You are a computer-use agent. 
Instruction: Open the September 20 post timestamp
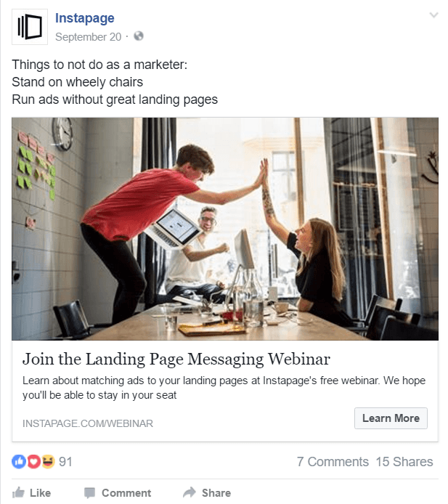[x=88, y=36]
